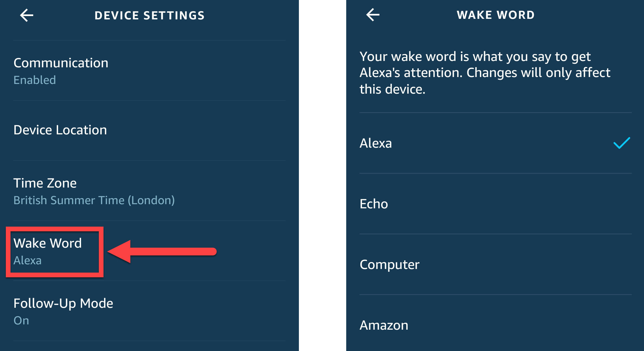Tap the British Summer Time (London) value
The image size is (644, 351).
[94, 200]
